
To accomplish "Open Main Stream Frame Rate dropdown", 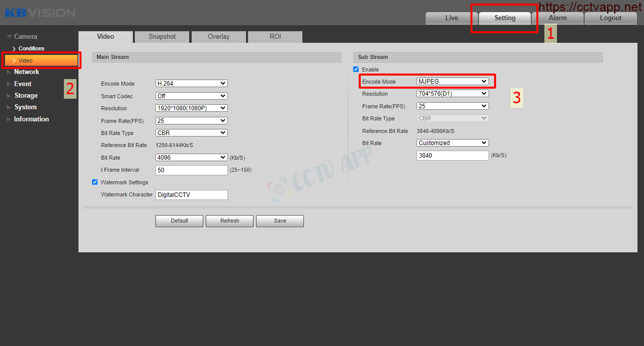I will pyautogui.click(x=192, y=120).
